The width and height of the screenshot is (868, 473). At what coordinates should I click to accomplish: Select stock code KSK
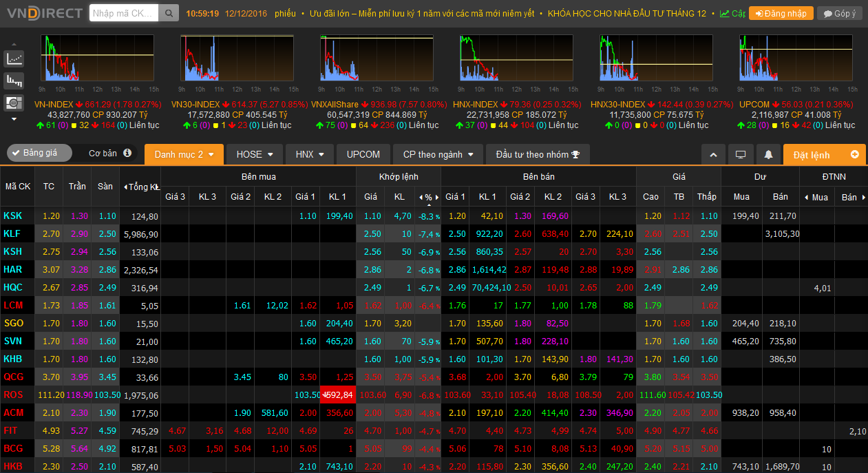click(x=13, y=216)
